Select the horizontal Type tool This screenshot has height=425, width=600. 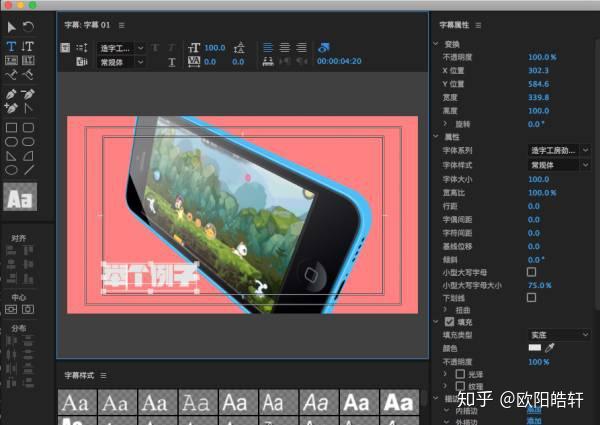pyautogui.click(x=11, y=46)
